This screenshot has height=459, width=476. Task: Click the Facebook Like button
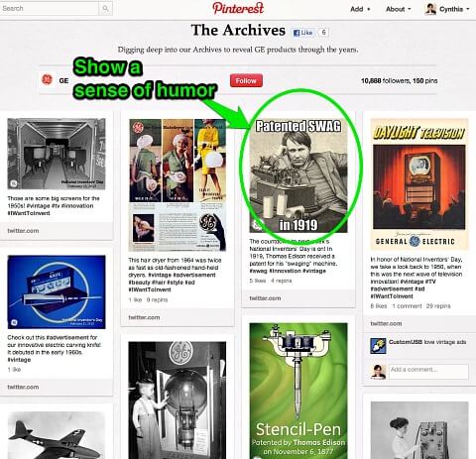click(x=302, y=33)
